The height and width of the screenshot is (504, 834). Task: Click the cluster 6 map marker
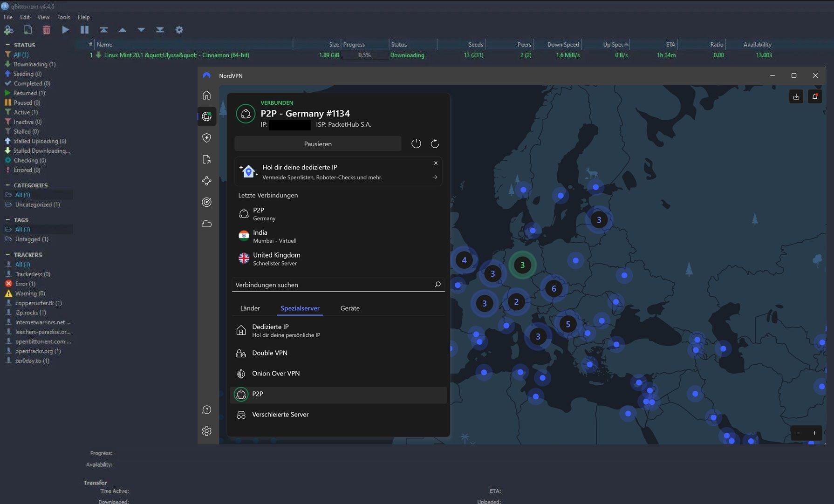click(x=554, y=288)
